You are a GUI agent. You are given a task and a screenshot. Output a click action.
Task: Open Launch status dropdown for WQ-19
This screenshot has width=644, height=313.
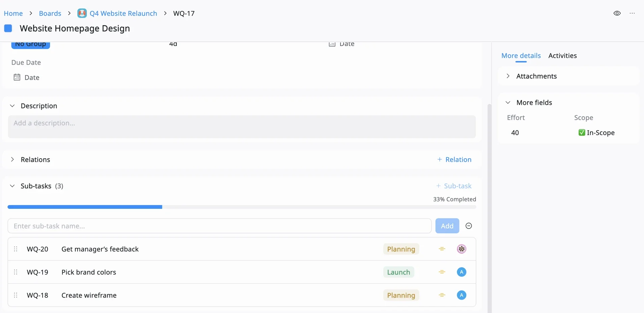point(398,272)
